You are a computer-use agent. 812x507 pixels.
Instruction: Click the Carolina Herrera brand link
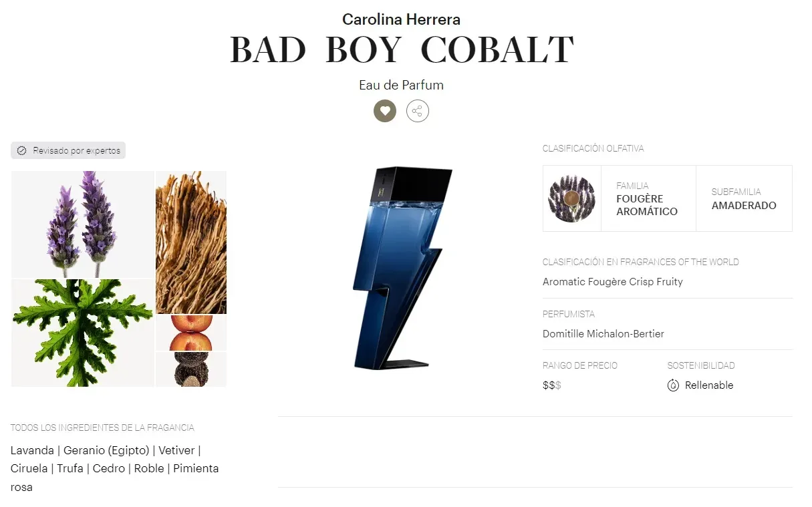click(401, 20)
